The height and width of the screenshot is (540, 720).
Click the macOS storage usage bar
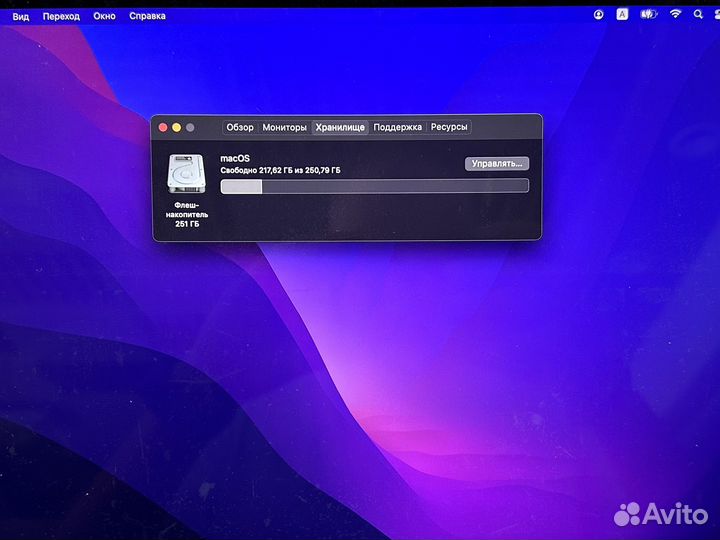[x=374, y=186]
